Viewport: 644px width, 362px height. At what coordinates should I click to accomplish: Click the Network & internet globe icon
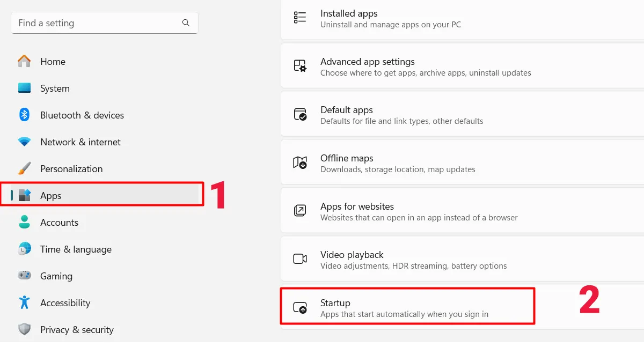pos(25,142)
